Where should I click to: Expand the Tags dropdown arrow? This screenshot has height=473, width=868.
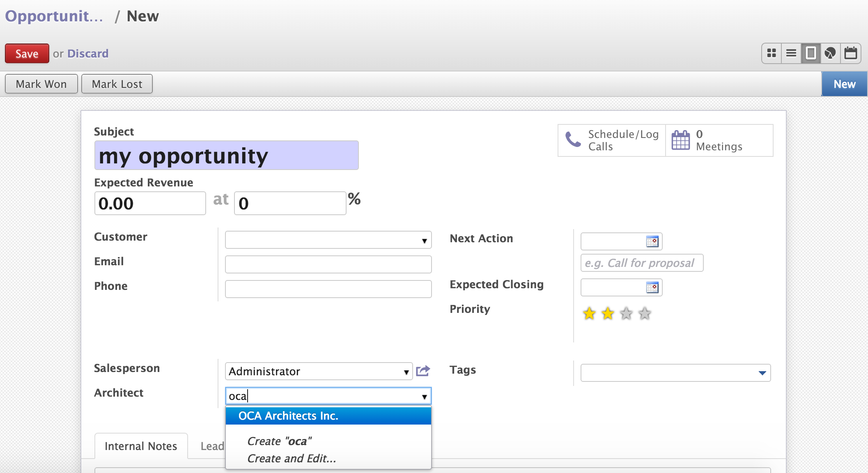point(762,373)
